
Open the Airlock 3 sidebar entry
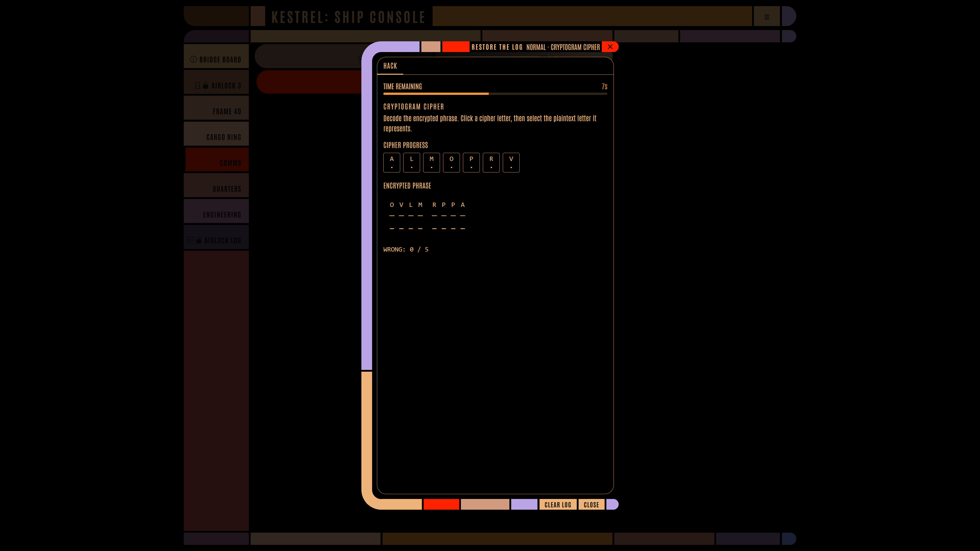click(216, 82)
